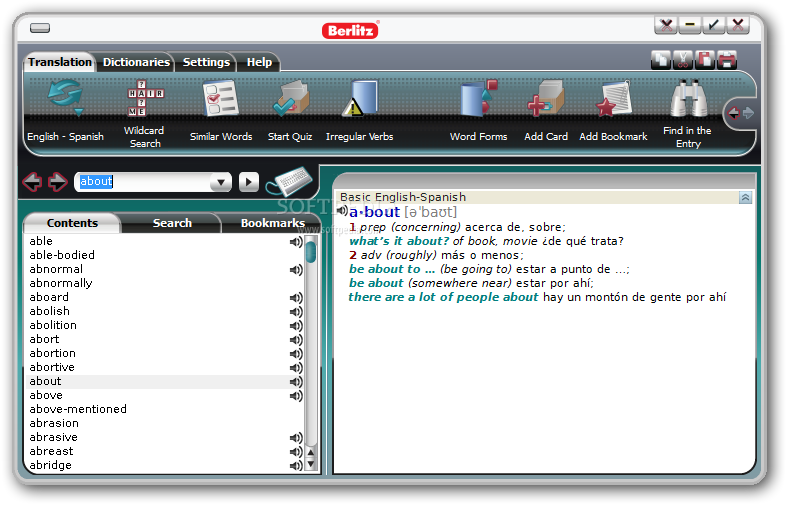Screen dimensions: 787x505
Task: Switch to Contents tab
Action: tap(72, 223)
